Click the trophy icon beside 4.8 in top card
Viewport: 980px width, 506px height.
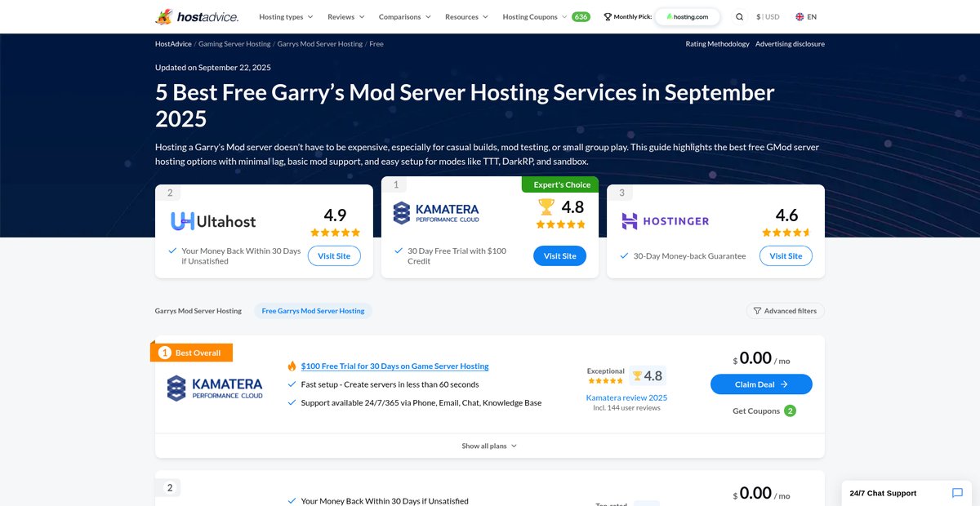[548, 207]
